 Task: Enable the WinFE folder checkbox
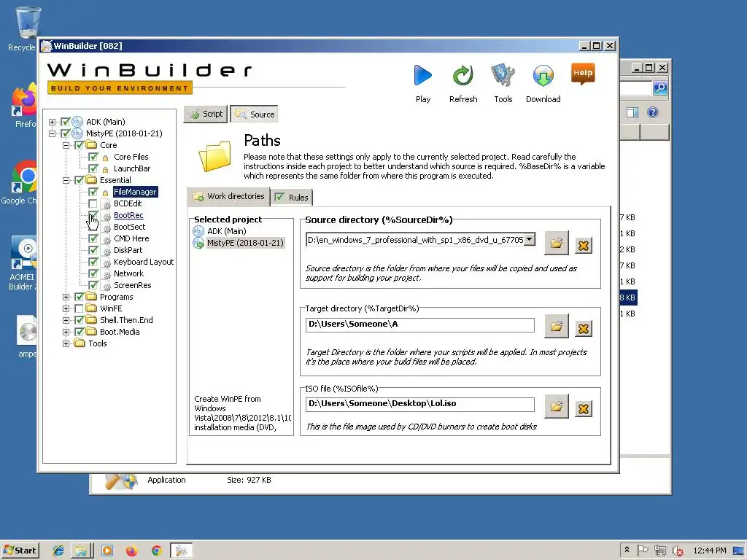click(x=80, y=308)
